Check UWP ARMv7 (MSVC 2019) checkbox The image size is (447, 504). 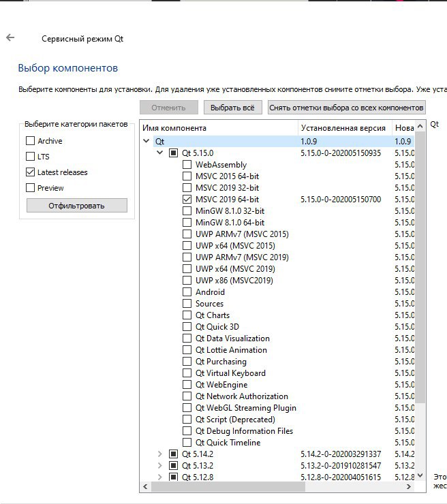tap(187, 257)
